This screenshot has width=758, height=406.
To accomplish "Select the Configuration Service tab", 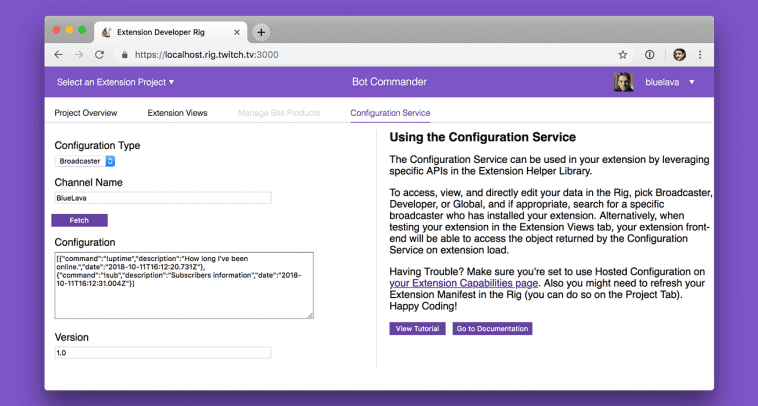I will pyautogui.click(x=390, y=113).
